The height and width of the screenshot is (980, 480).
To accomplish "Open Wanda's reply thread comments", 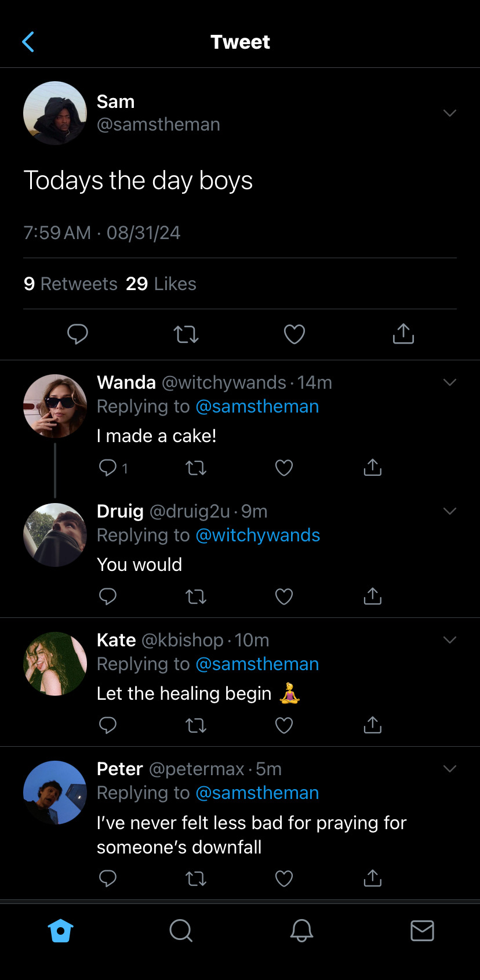I will [x=108, y=468].
